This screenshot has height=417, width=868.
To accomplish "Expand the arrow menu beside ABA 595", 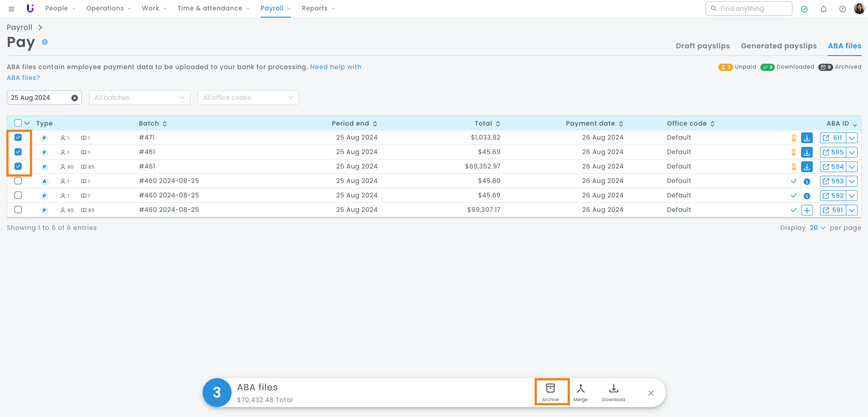I will click(852, 152).
